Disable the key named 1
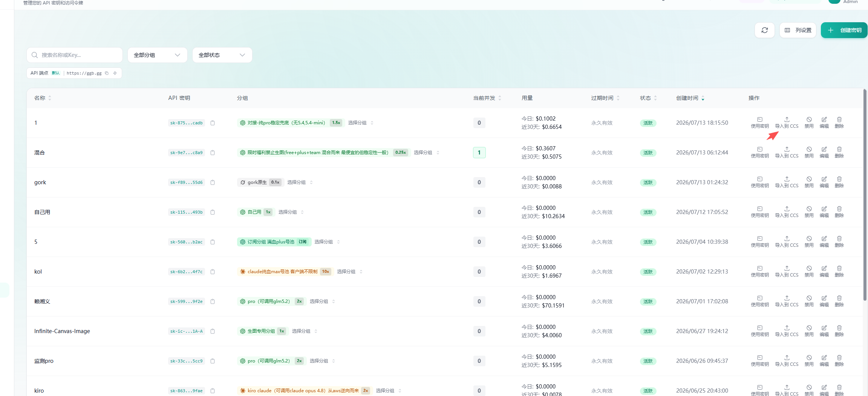The height and width of the screenshot is (396, 868). [x=809, y=122]
